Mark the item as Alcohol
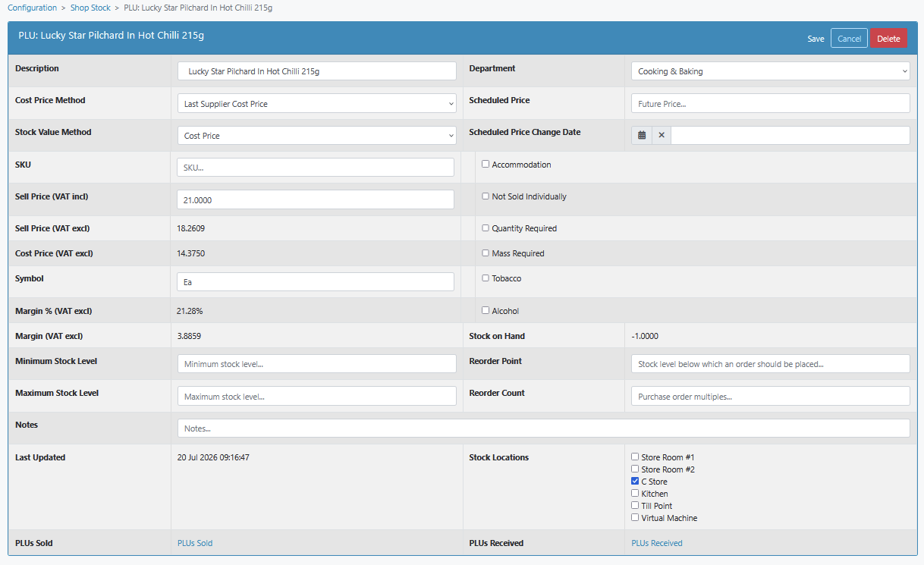The height and width of the screenshot is (565, 924). 486,310
